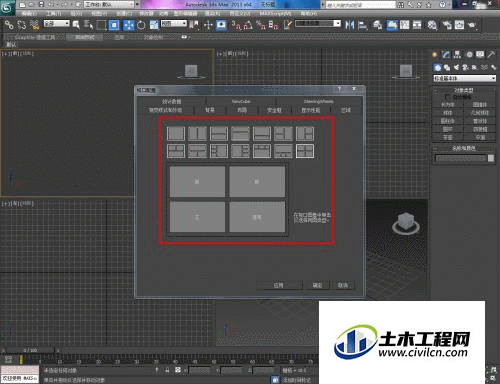500x384 pixels.
Task: Toggle the 3D Snaps button
Action: (236, 25)
